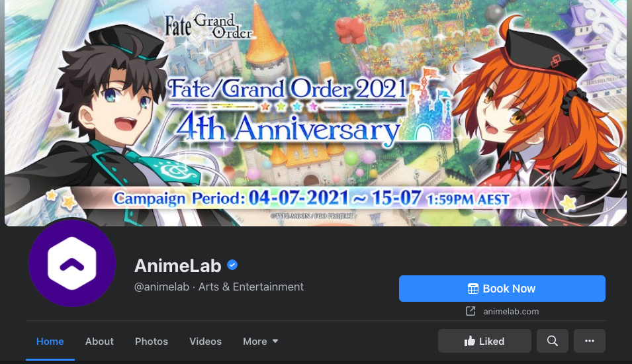The width and height of the screenshot is (632, 364).
Task: Click the Book Now button
Action: (502, 289)
